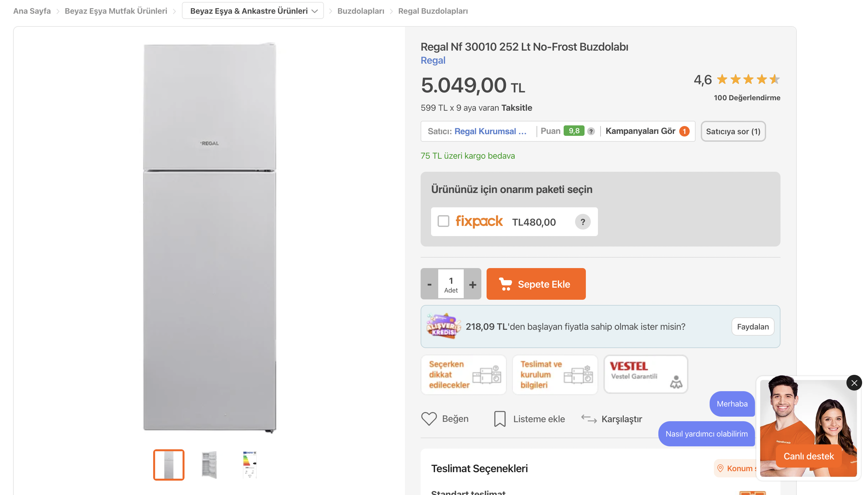Open the Regal brand link
The image size is (868, 495).
pos(432,60)
